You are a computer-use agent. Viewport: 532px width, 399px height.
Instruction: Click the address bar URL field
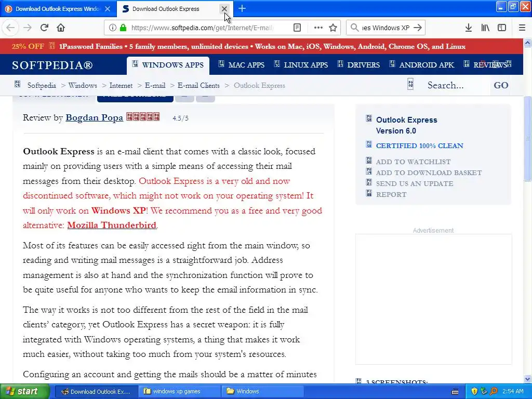(202, 28)
